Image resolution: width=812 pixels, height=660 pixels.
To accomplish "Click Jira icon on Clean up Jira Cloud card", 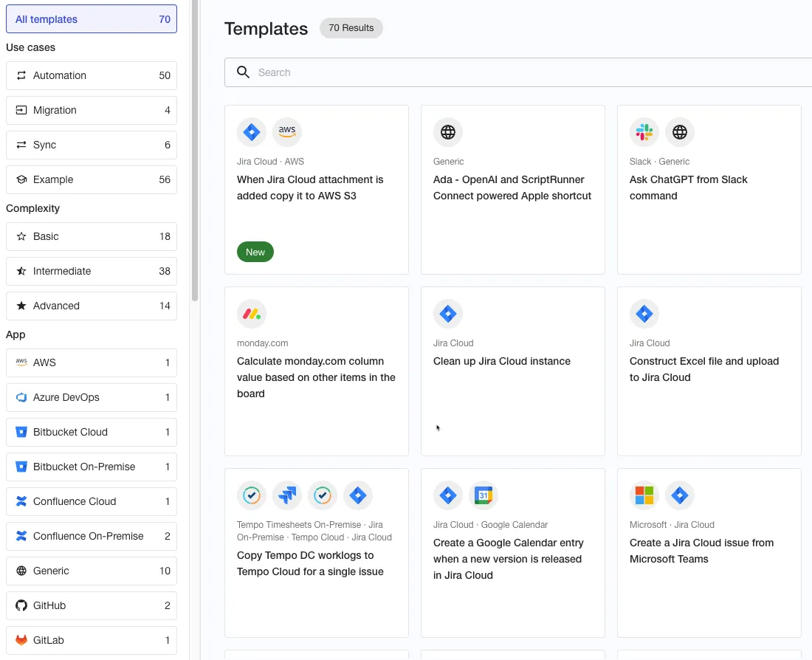I will pyautogui.click(x=448, y=314).
